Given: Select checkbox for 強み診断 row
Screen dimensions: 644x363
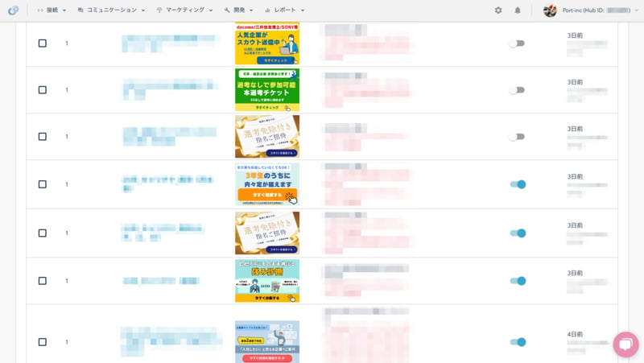Looking at the screenshot, I should click(43, 281).
